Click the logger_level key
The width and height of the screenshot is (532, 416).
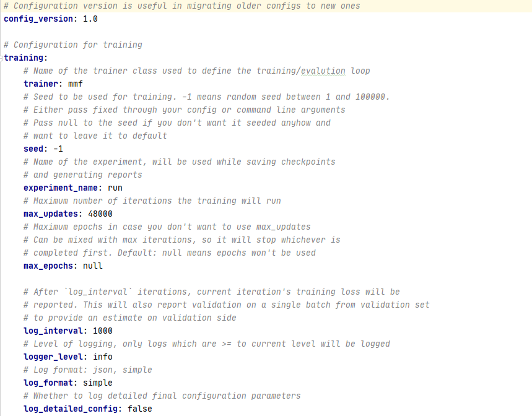tap(53, 357)
